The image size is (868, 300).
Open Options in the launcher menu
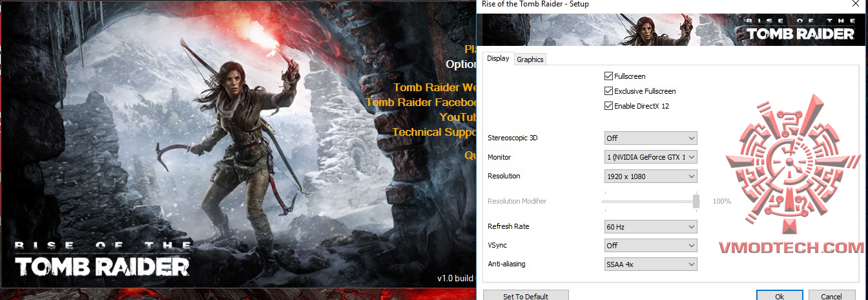click(x=461, y=64)
